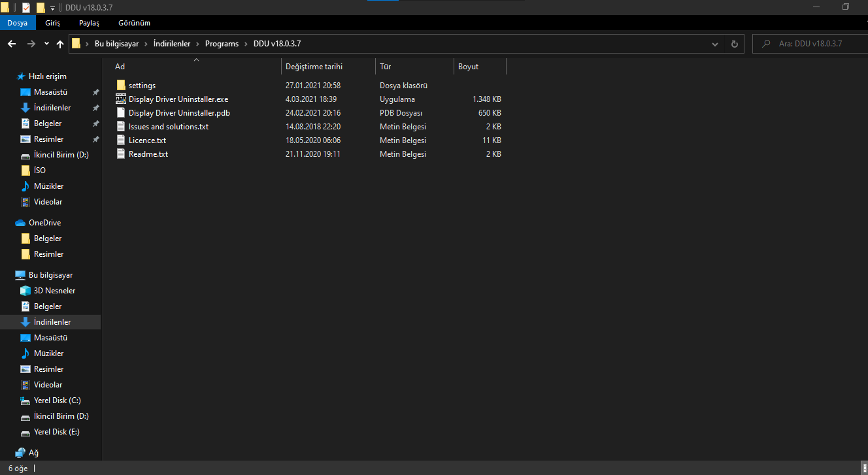Switch to the Paylaş ribbon tab
The height and width of the screenshot is (475, 868).
point(89,23)
